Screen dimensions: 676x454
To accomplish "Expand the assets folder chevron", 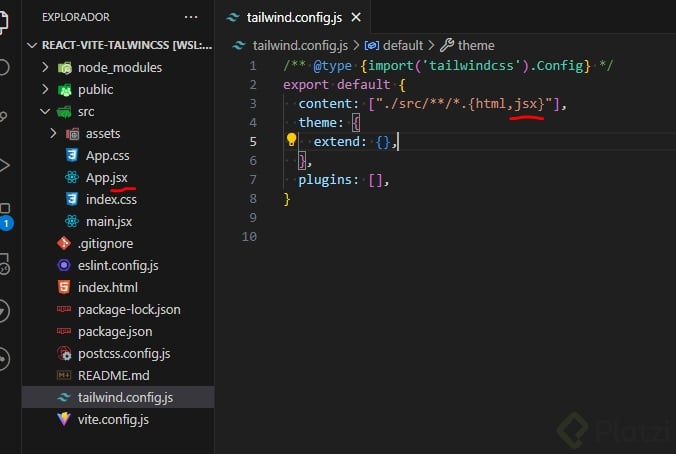I will coord(53,133).
